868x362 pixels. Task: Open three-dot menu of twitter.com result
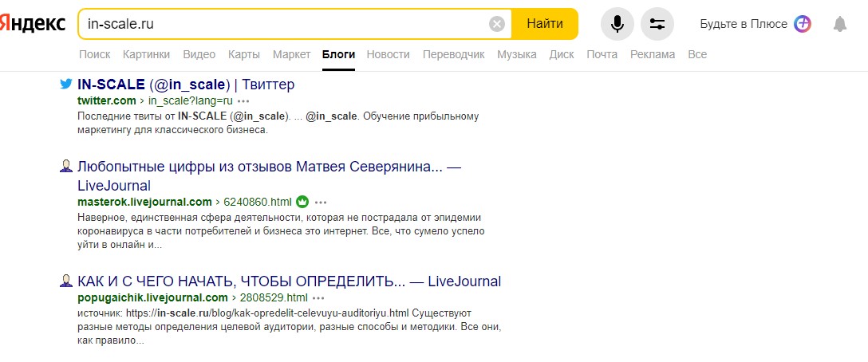coord(243,101)
